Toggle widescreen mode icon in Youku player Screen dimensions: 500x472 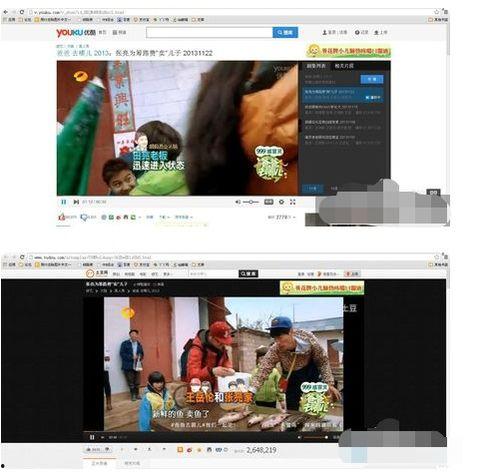(x=269, y=202)
